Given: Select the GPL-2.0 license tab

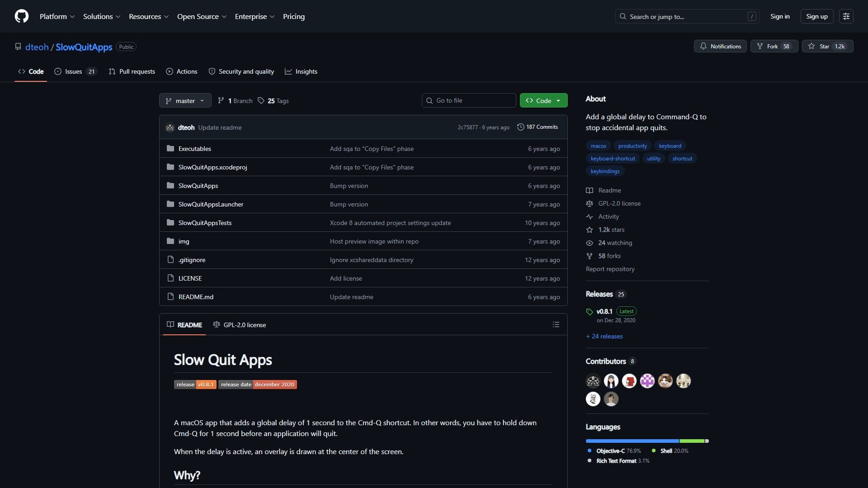Looking at the screenshot, I should pos(240,325).
